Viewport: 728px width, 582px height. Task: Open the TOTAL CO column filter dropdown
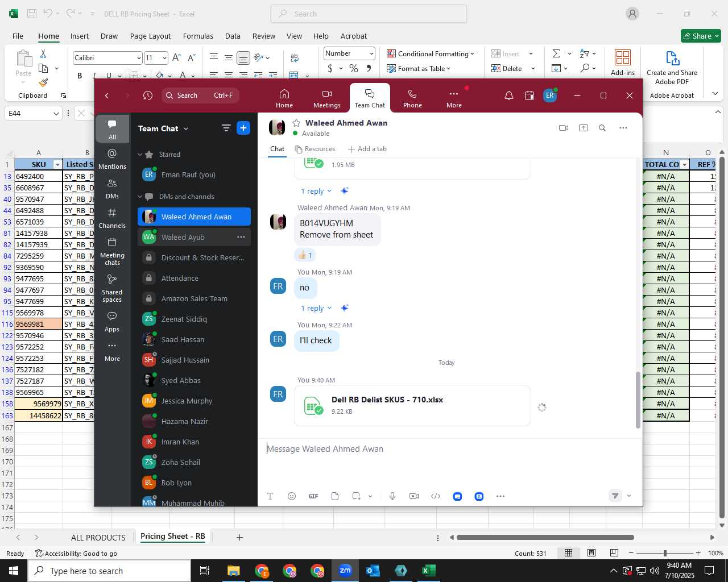click(x=684, y=165)
